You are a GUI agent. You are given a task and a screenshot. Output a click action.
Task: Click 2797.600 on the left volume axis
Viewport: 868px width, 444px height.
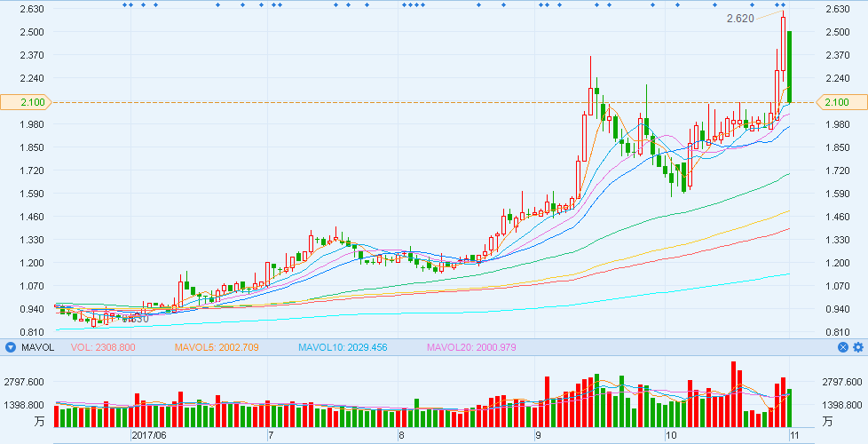(x=25, y=382)
